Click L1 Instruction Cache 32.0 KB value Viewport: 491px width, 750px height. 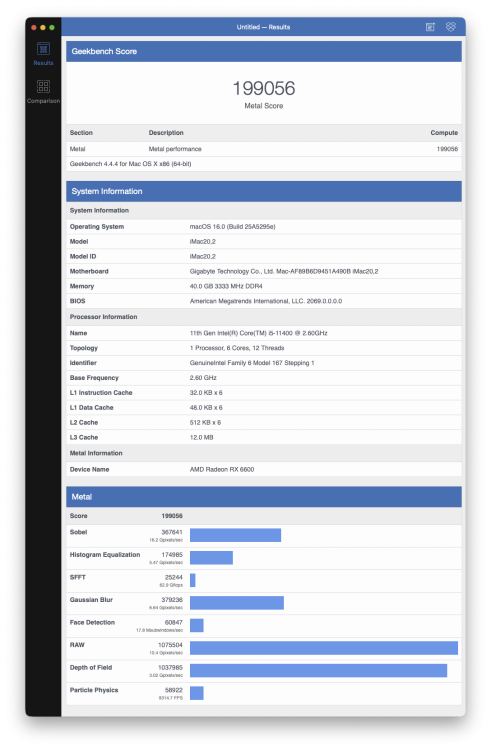pos(206,393)
